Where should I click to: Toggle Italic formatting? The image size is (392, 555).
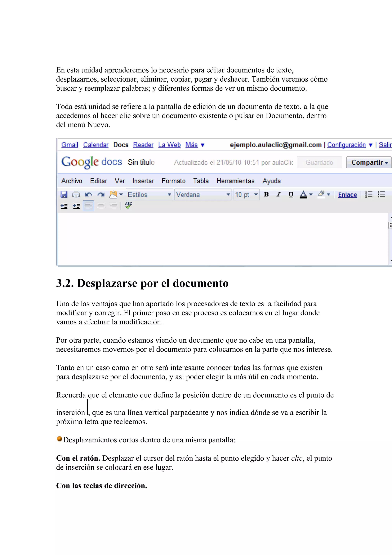click(279, 194)
